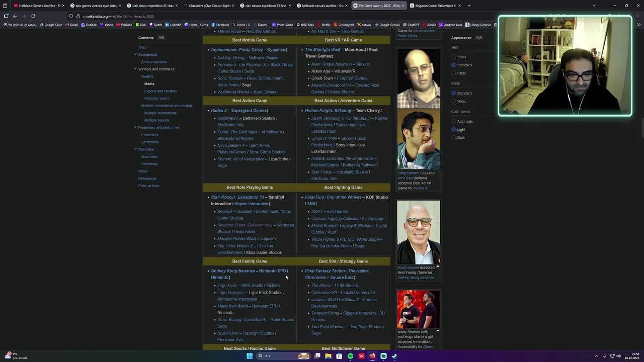
Task: Click the Windows Start button
Action: coord(250,356)
